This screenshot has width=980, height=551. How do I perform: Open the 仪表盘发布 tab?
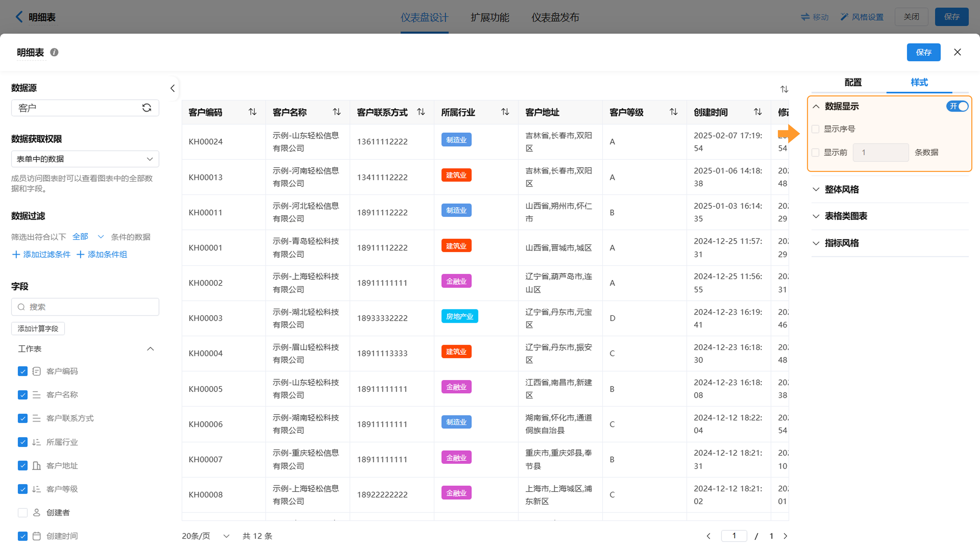tap(555, 17)
